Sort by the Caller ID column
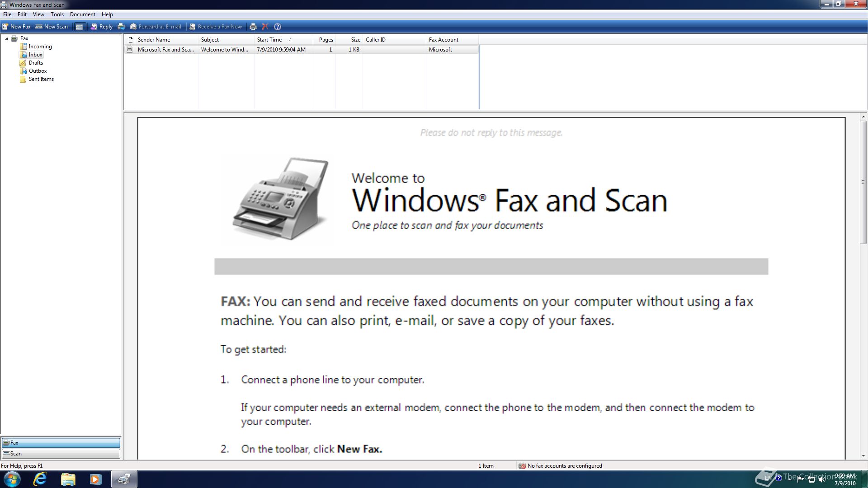This screenshot has width=868, height=488. click(394, 40)
